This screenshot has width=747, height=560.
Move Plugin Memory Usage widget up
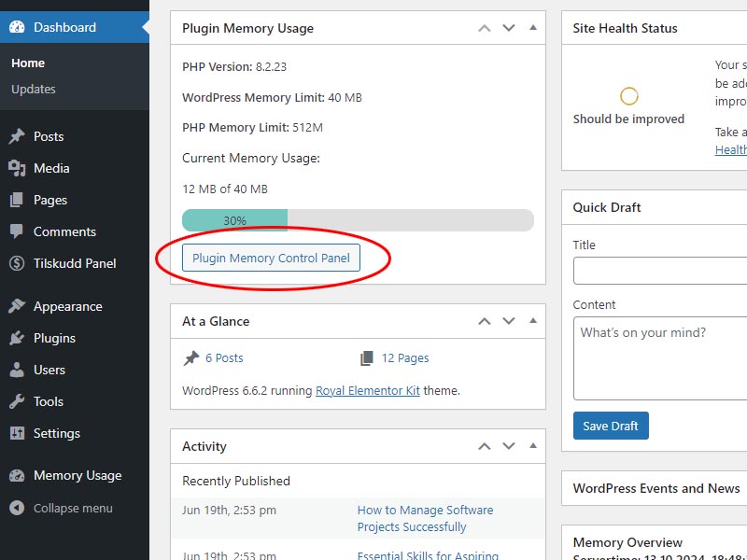[485, 28]
